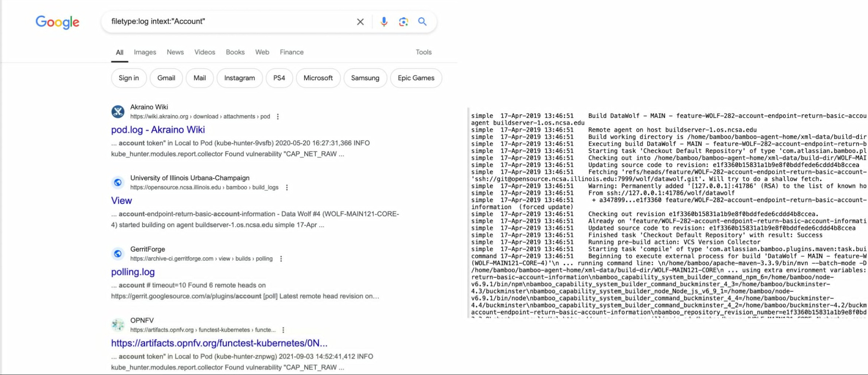Viewport: 868px width, 375px height.
Task: Click the magnifying glass search icon
Action: [x=422, y=22]
